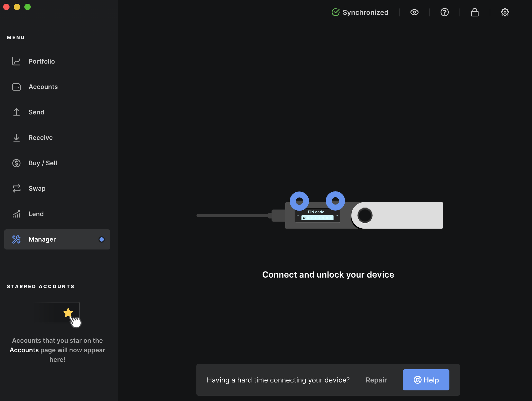Select the Lend icon in sidebar
This screenshot has width=532, height=401.
pyautogui.click(x=16, y=213)
